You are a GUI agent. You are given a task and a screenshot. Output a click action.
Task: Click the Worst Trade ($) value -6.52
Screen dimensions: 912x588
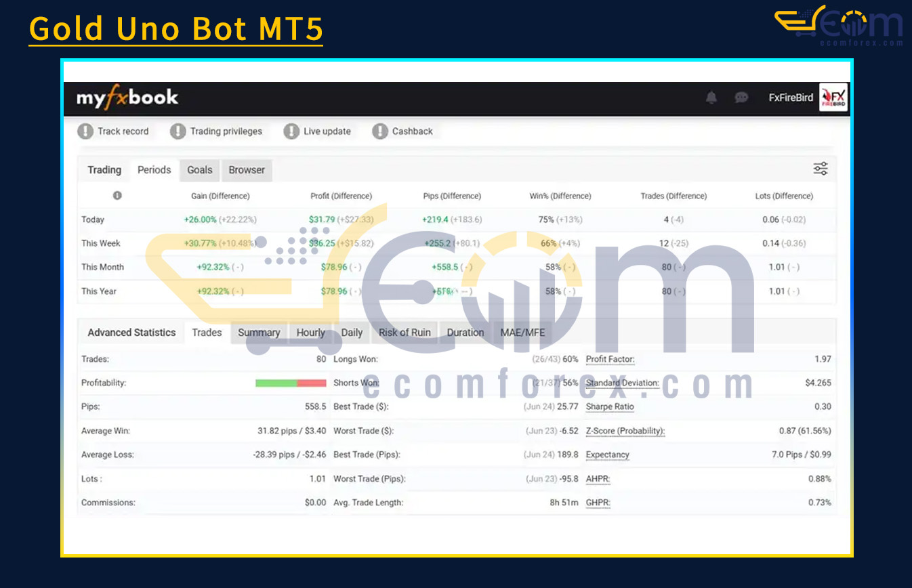pyautogui.click(x=569, y=431)
